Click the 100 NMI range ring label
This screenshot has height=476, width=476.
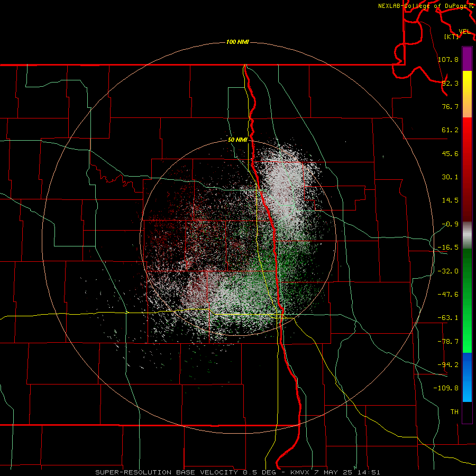[237, 42]
